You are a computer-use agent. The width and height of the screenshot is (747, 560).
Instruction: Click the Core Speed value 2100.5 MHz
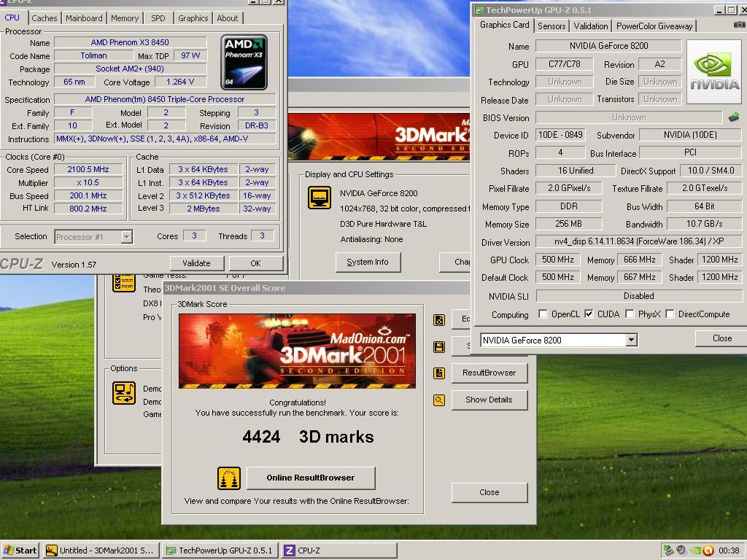(88, 169)
